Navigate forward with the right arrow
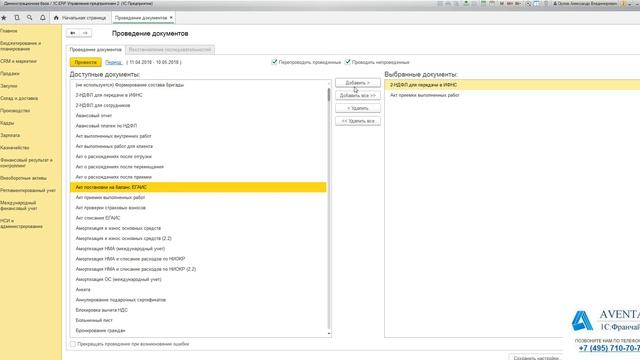The height and width of the screenshot is (360, 640). pyautogui.click(x=85, y=33)
